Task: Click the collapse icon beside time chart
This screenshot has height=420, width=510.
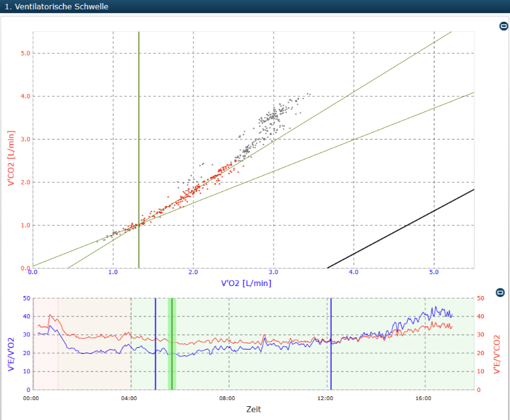Action: point(500,293)
